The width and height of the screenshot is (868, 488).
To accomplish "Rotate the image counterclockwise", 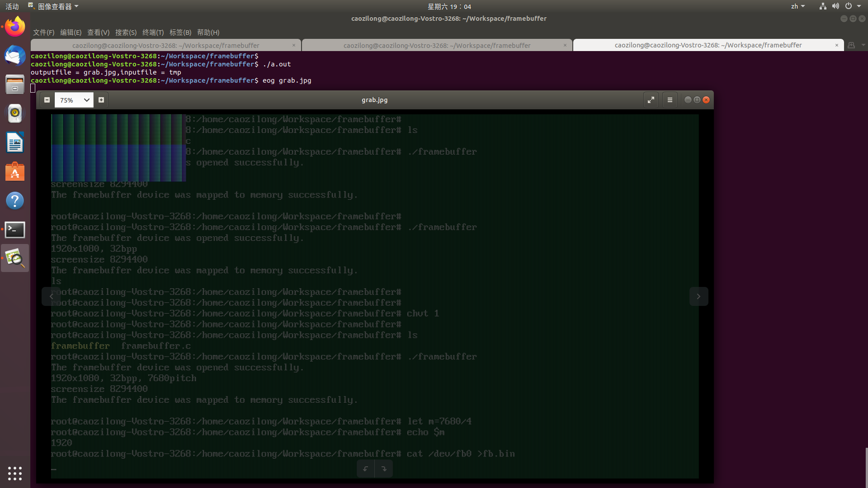I will (x=366, y=469).
